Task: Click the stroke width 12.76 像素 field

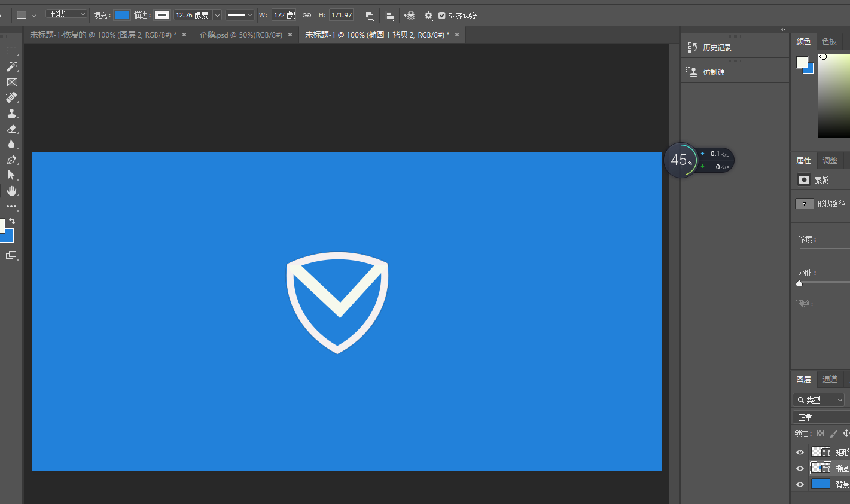Action: [x=193, y=15]
